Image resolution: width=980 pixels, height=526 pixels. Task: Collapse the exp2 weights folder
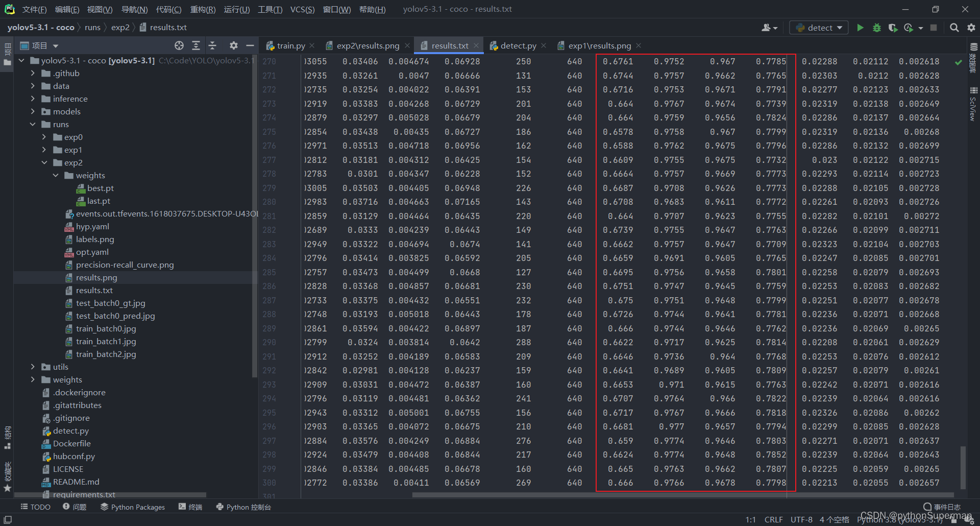pyautogui.click(x=56, y=175)
